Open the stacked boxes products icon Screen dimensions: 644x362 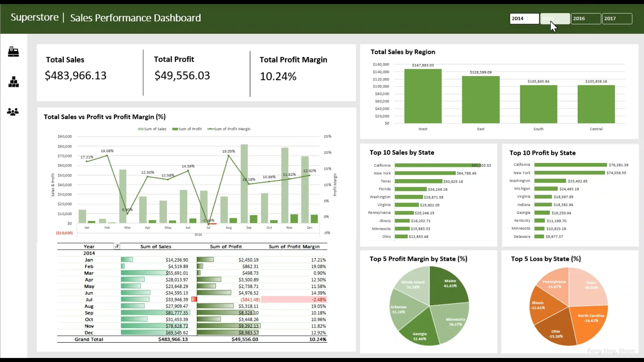(13, 82)
